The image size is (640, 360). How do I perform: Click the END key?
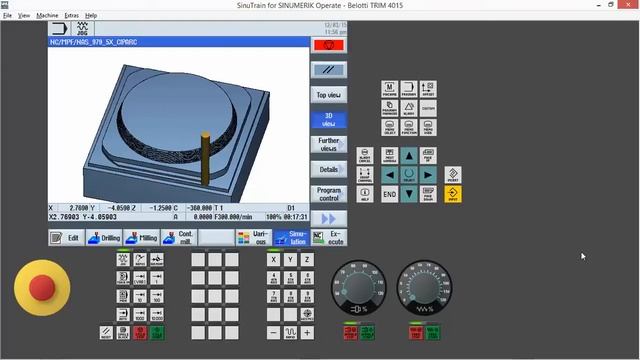[x=389, y=194]
